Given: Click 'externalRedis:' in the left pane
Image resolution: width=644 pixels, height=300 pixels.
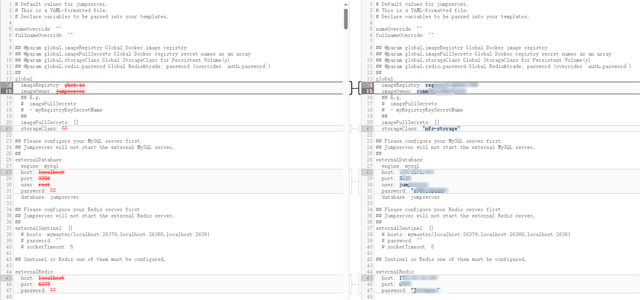Looking at the screenshot, I should [x=35, y=272].
